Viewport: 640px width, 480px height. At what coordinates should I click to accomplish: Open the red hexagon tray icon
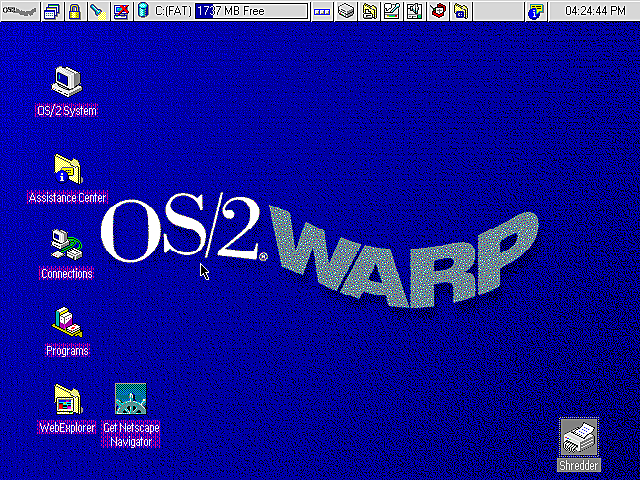click(438, 11)
